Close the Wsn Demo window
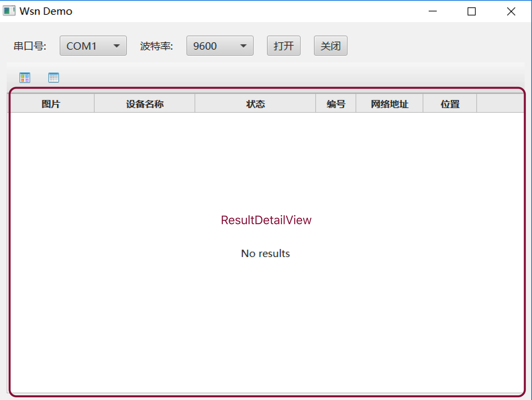 pyautogui.click(x=511, y=11)
